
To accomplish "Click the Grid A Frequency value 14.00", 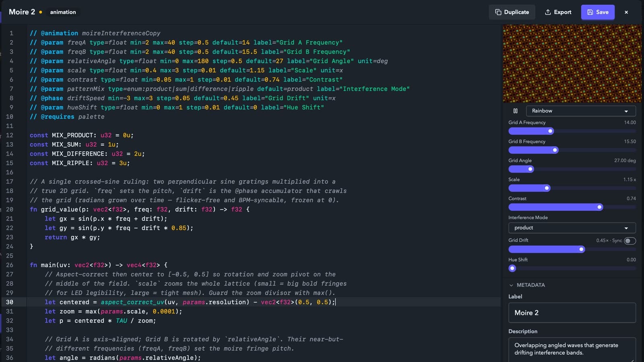I will pos(630,123).
